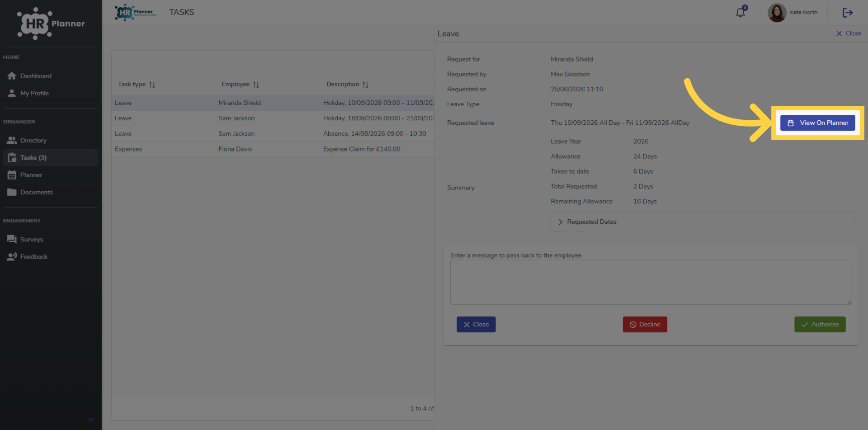
Task: Open Kate North profile avatar
Action: 777,13
